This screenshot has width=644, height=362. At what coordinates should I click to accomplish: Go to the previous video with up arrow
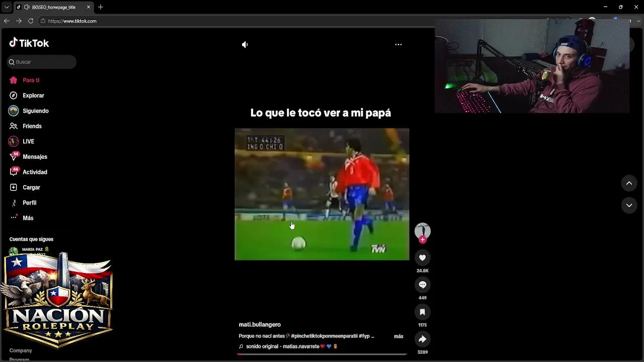[629, 184]
